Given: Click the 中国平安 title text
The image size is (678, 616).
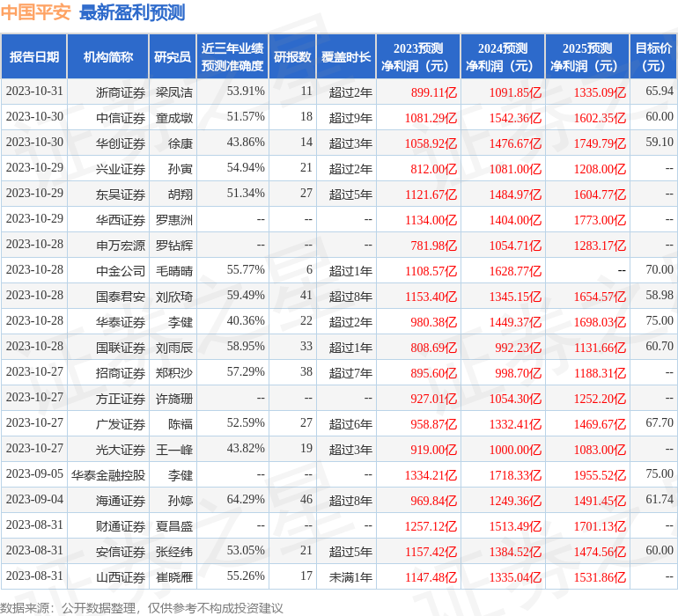Looking at the screenshot, I should (35, 12).
